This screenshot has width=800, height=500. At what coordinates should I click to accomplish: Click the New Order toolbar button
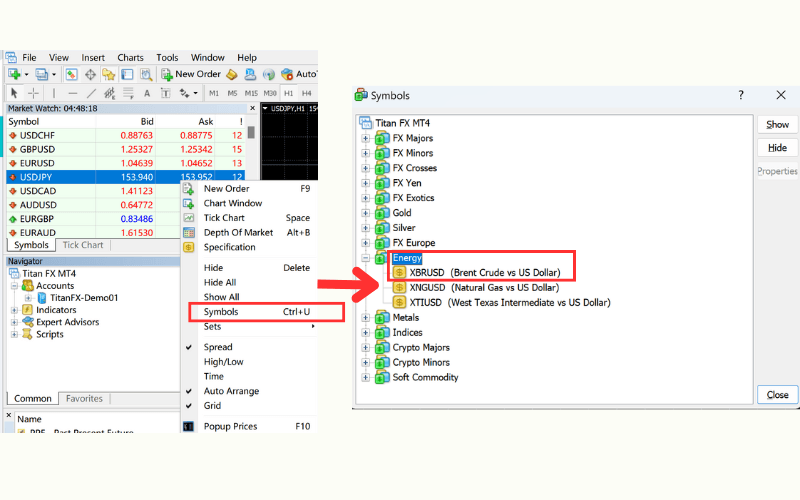pyautogui.click(x=188, y=74)
